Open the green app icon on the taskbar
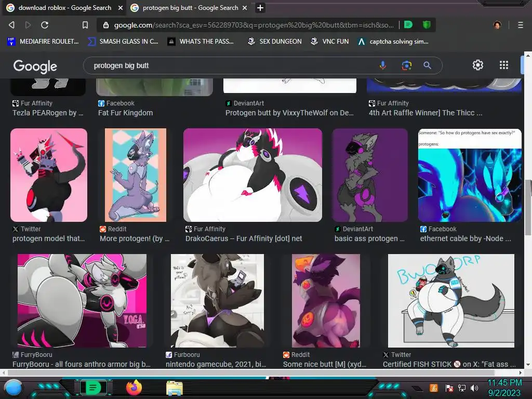 (x=94, y=388)
